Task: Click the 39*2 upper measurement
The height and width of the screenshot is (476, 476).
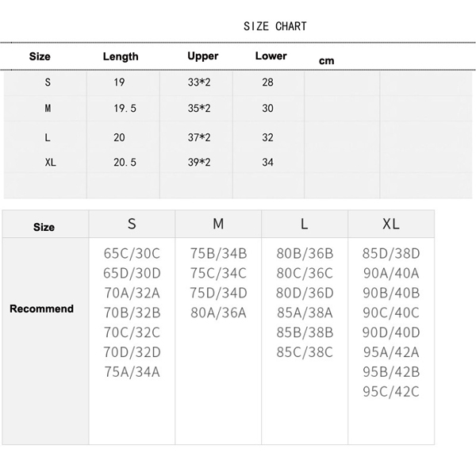Action: tap(198, 162)
